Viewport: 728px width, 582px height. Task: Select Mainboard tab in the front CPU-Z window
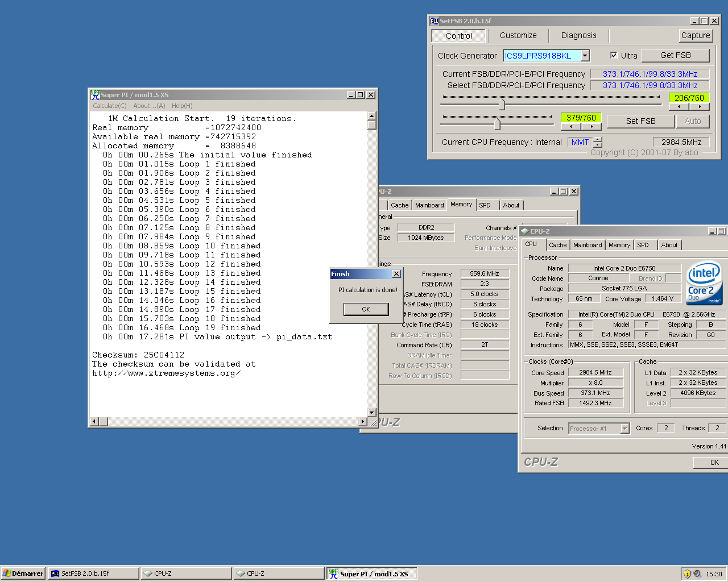tap(588, 245)
